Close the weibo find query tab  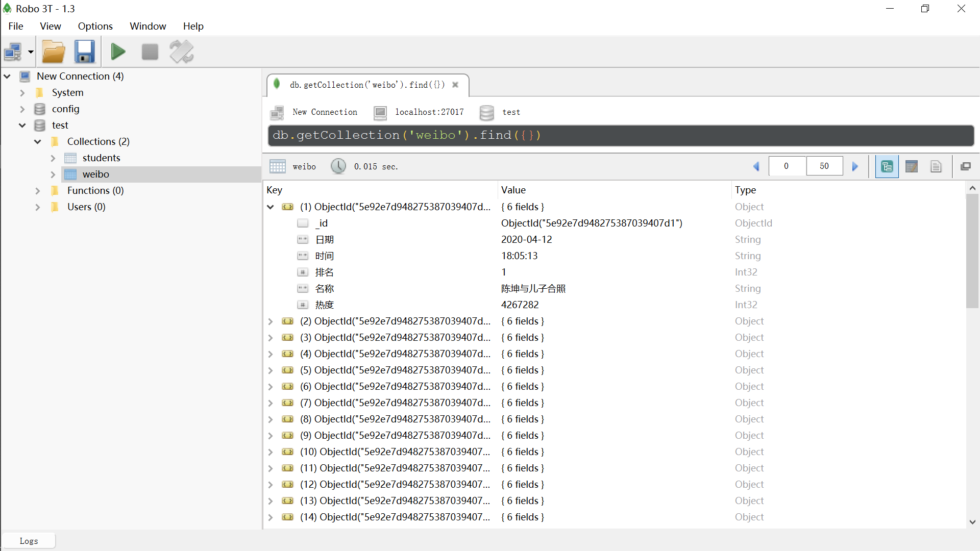[455, 85]
